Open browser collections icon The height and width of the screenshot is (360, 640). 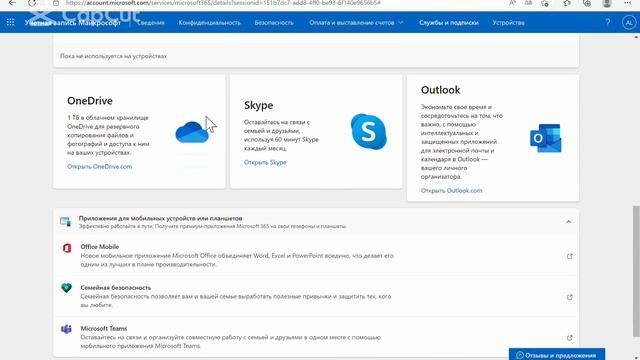click(587, 3)
